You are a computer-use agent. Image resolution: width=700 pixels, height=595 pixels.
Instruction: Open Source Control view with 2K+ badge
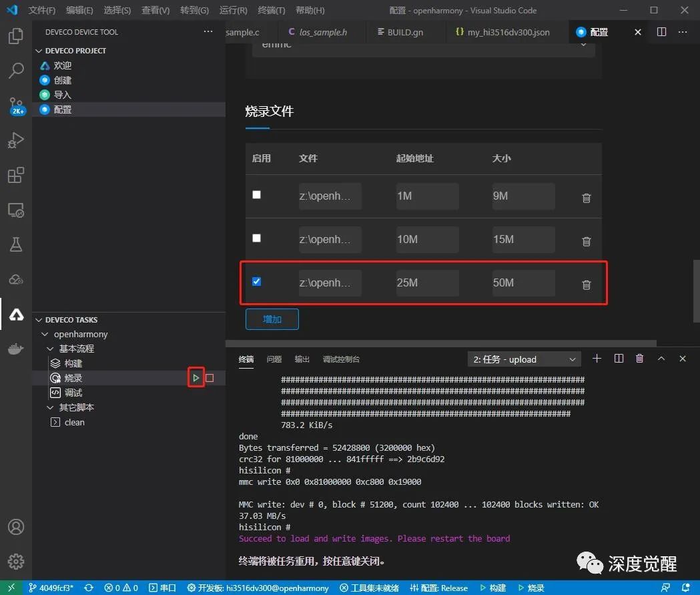[x=16, y=106]
